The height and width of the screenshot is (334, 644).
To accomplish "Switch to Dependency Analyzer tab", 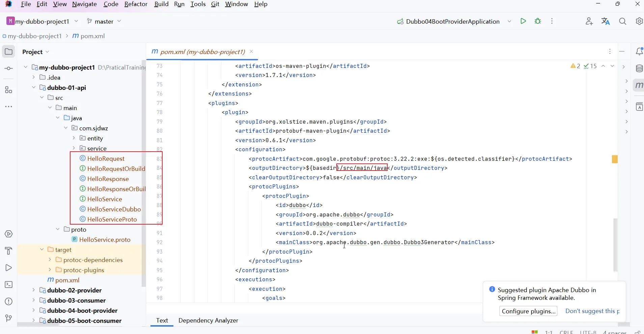I will point(208,320).
